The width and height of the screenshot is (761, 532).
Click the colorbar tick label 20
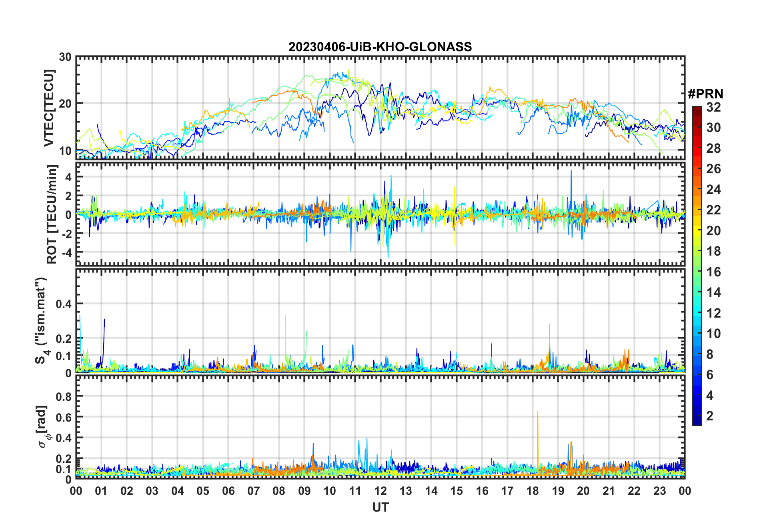(x=713, y=230)
